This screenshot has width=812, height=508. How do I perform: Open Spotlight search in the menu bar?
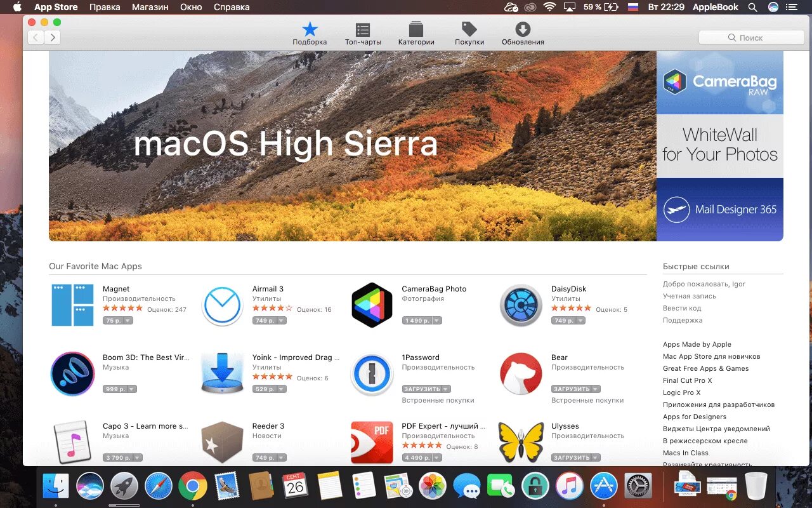tap(752, 7)
